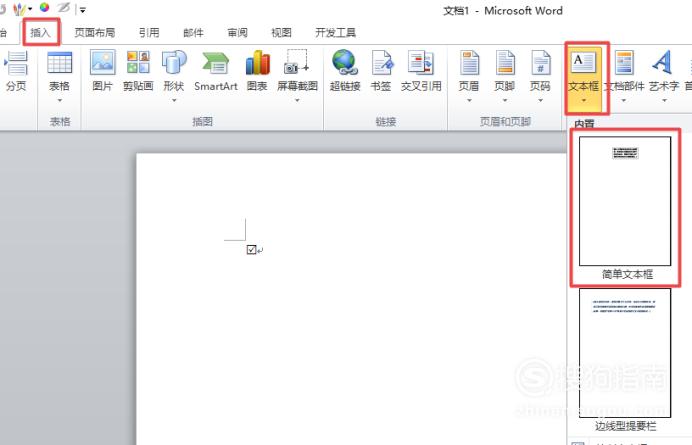
Task: Insert a 交叉引用 cross-reference
Action: (x=421, y=71)
